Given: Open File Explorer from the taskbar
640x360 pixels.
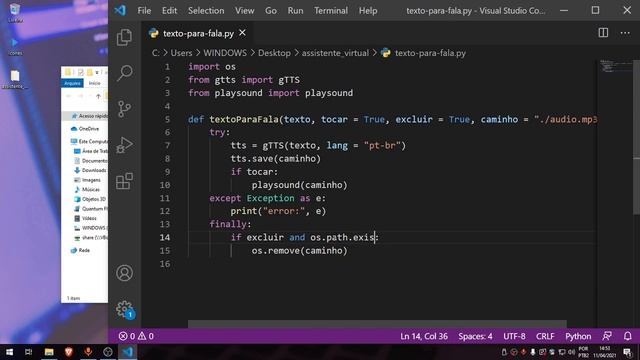Looking at the screenshot, I should (x=49, y=352).
